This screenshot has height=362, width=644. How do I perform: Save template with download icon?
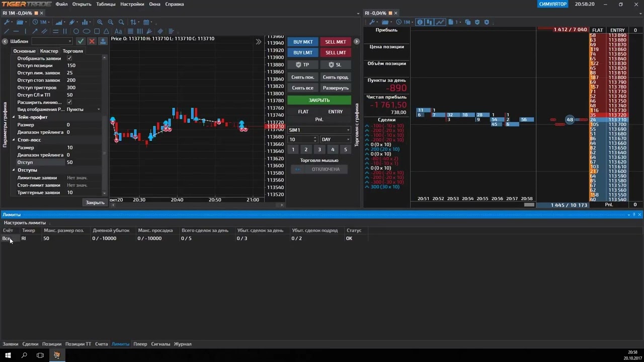click(103, 41)
